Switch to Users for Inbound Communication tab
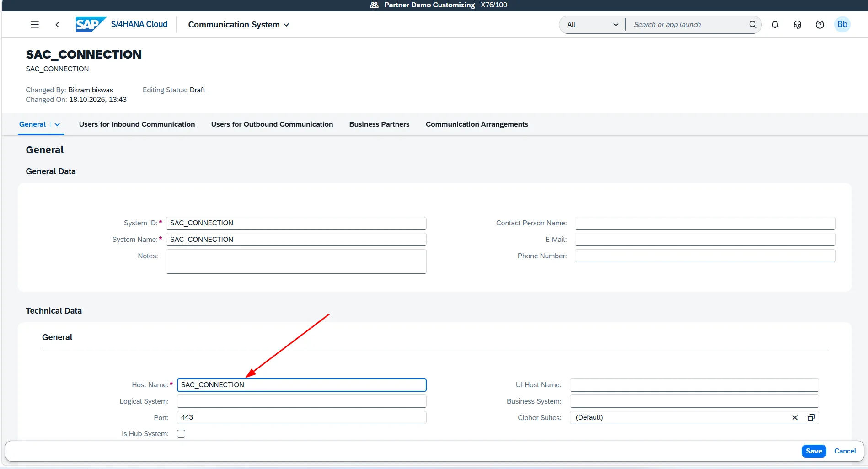Screen dimensions: 868x469 point(137,124)
